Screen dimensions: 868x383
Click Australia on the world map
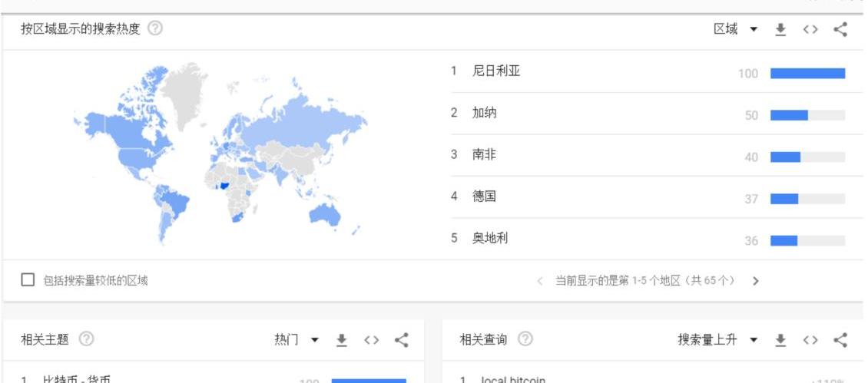(322, 211)
